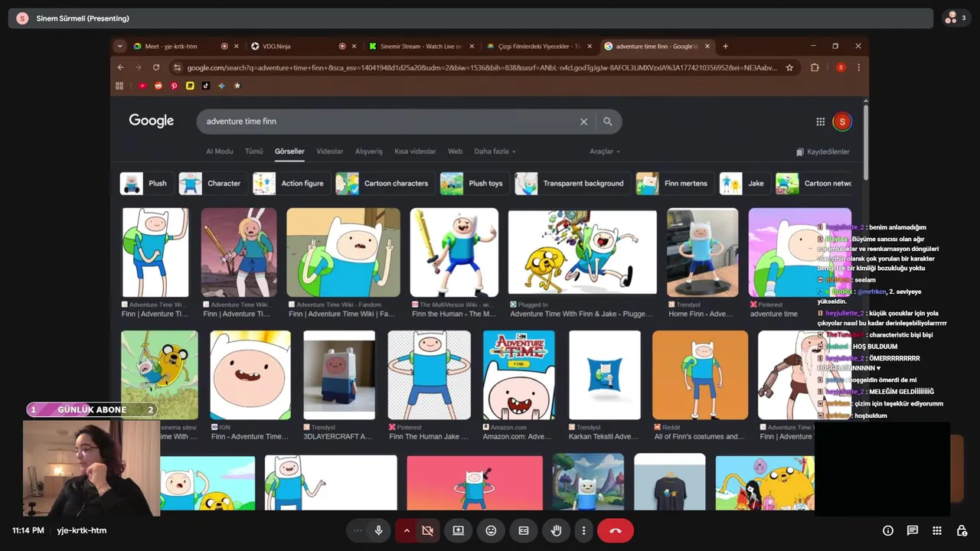Open the Chrome three-dot menu

click(x=858, y=67)
